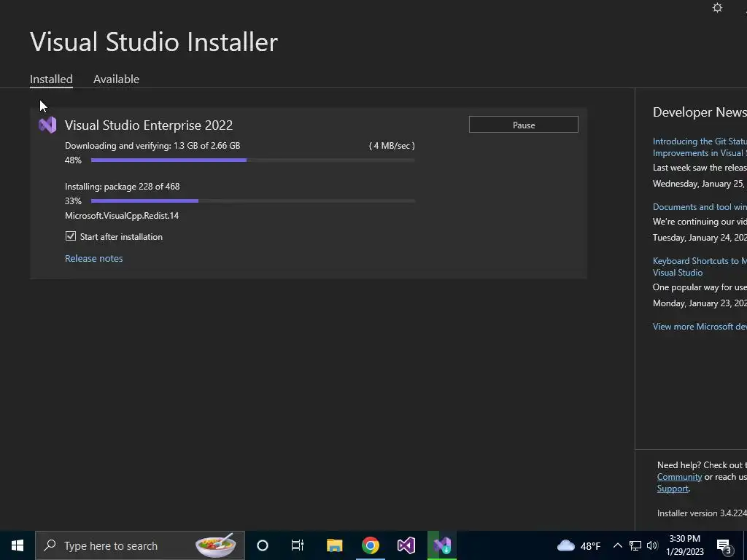The image size is (747, 560).
Task: Click the Developer News heading
Action: [700, 112]
